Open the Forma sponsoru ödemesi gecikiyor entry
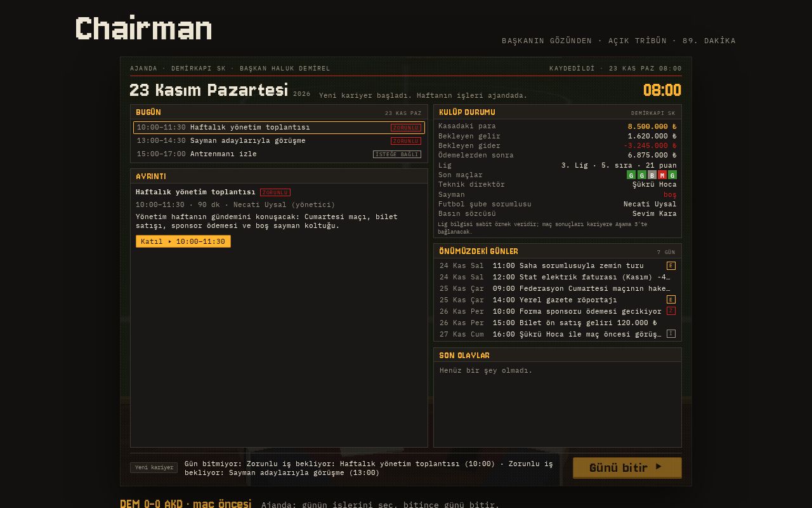 [558, 311]
